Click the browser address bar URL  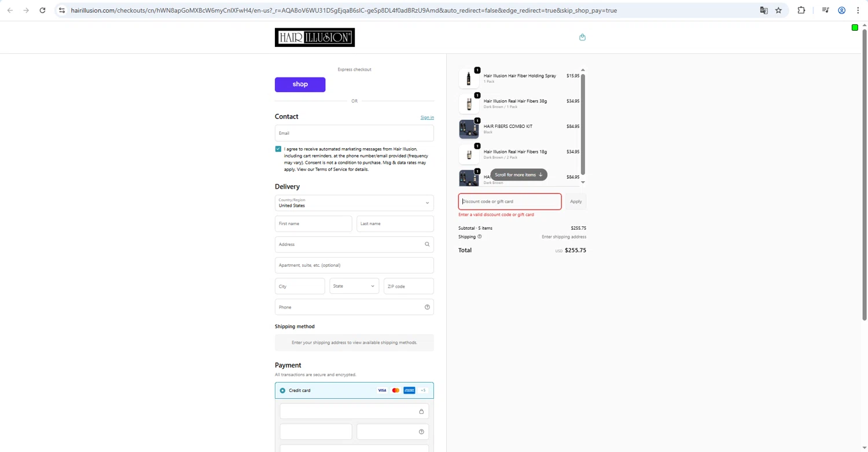tap(344, 10)
